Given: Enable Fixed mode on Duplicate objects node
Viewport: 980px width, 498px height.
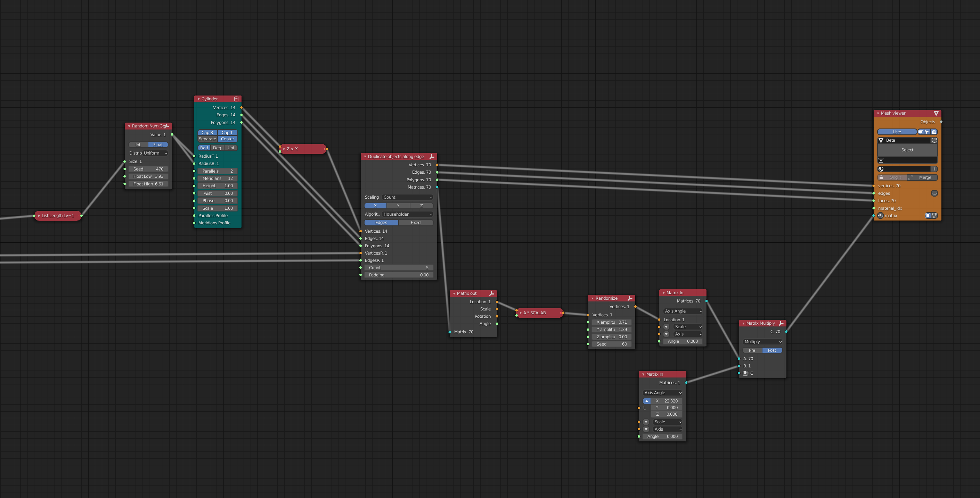Looking at the screenshot, I should click(415, 222).
